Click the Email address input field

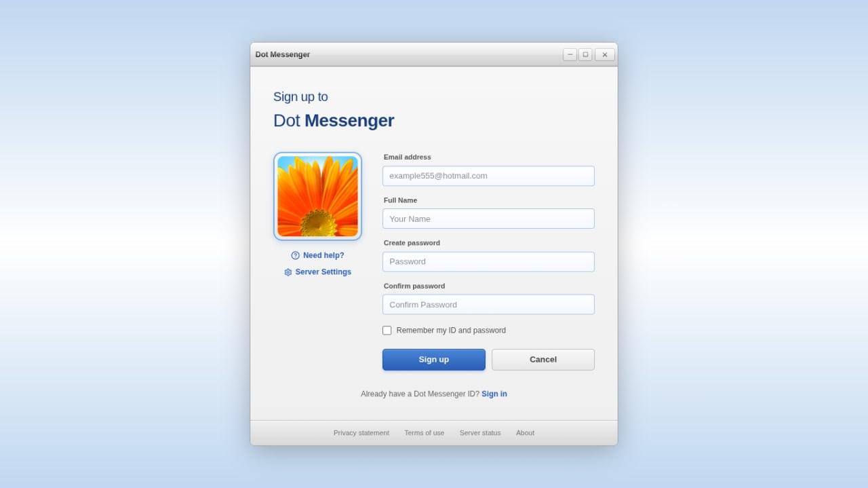488,176
